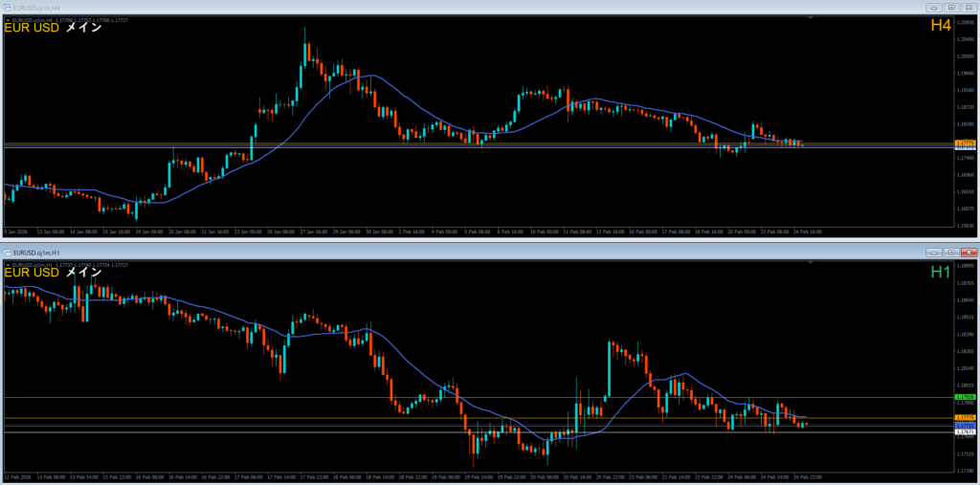980x485 pixels.
Task: Click the '24 Feb 22:00' time on H1 axis
Action: click(810, 477)
